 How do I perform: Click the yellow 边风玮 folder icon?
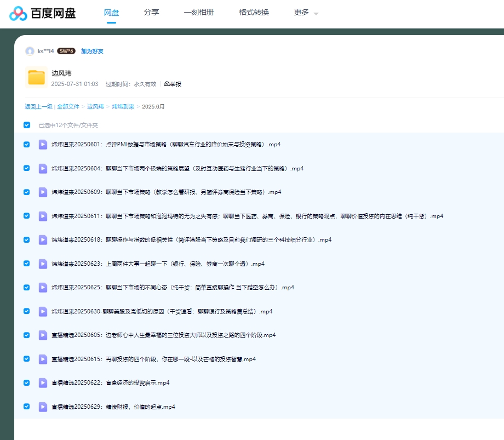pyautogui.click(x=37, y=77)
